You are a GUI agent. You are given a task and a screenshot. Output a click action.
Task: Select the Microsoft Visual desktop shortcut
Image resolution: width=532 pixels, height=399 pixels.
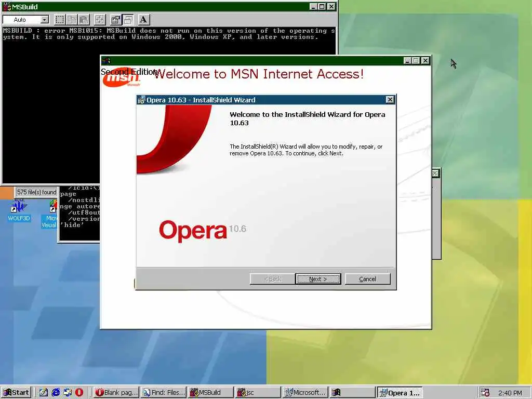[x=49, y=214]
